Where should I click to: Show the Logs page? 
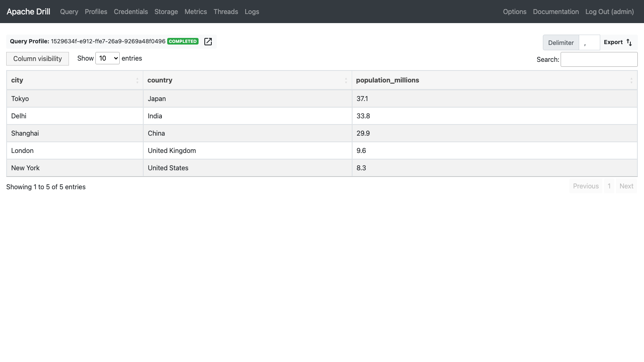252,12
